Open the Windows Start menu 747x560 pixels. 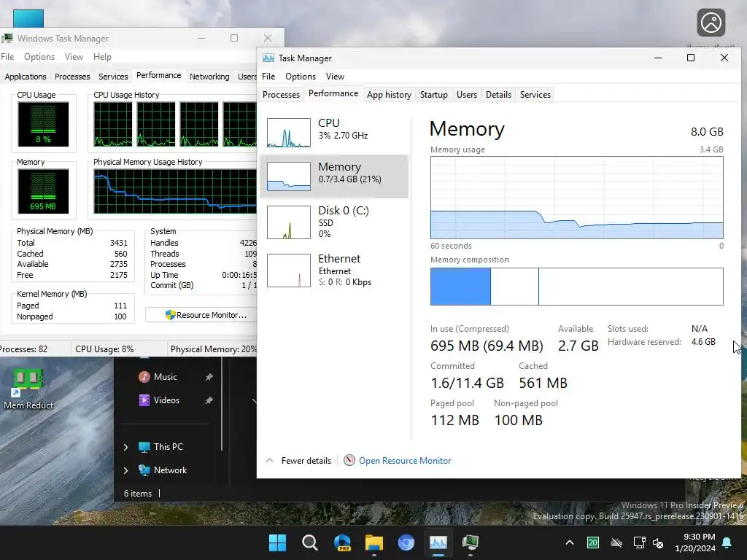coord(277,542)
